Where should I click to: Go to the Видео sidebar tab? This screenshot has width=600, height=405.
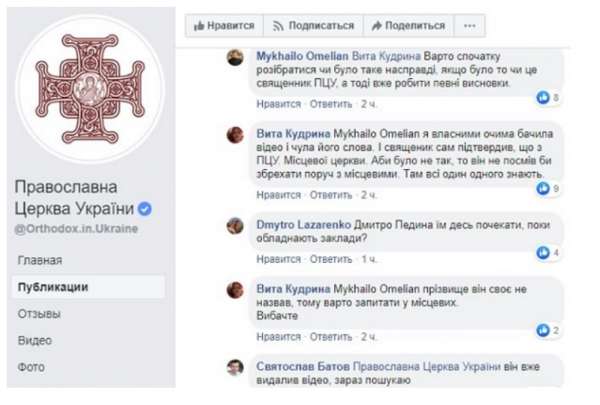[35, 341]
